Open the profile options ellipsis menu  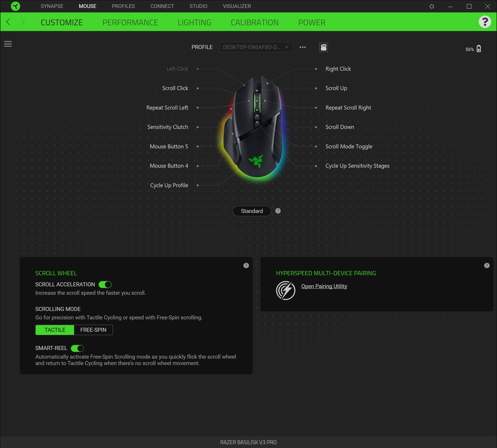click(302, 47)
